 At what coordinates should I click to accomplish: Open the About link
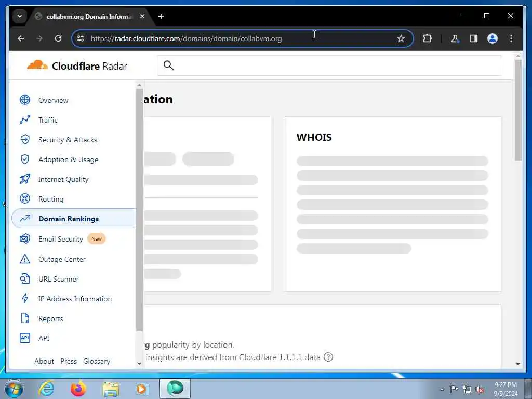[x=44, y=361]
